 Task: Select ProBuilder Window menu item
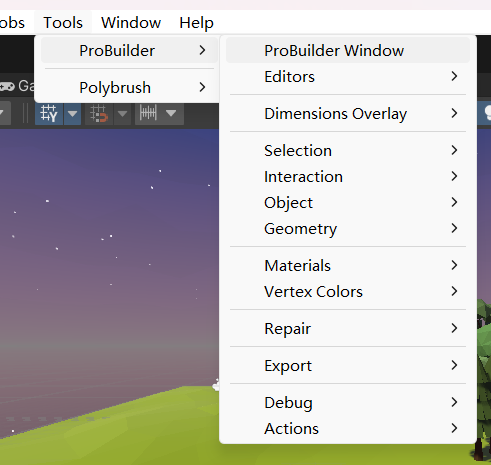click(x=348, y=51)
